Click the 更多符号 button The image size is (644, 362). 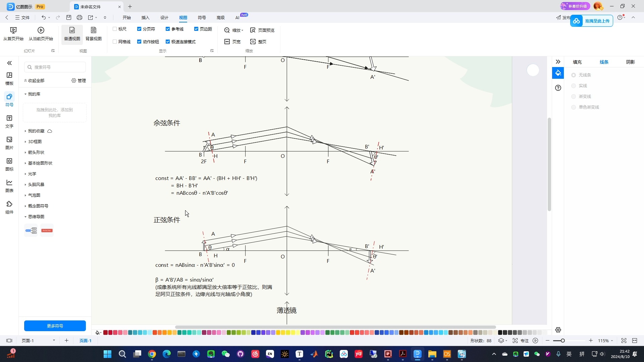tap(55, 325)
